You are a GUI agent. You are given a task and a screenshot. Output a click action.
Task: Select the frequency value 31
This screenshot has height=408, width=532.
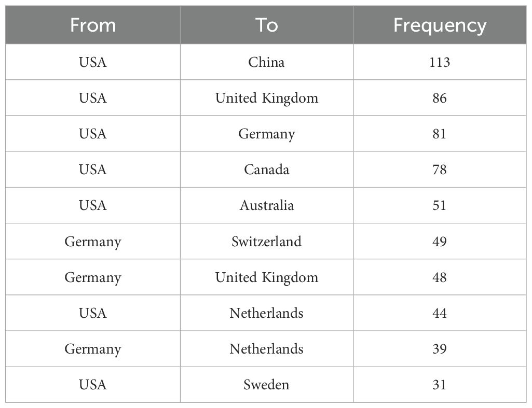pyautogui.click(x=440, y=385)
